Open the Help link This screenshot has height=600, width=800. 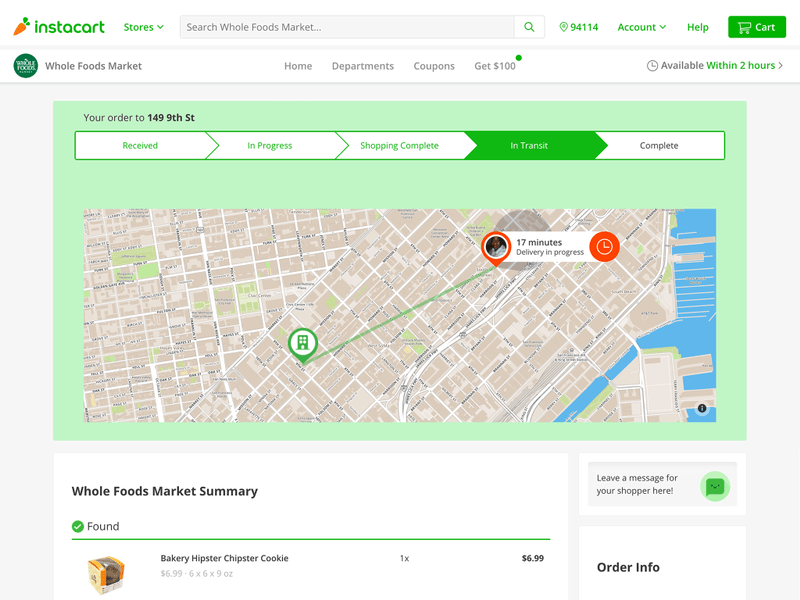(x=697, y=27)
